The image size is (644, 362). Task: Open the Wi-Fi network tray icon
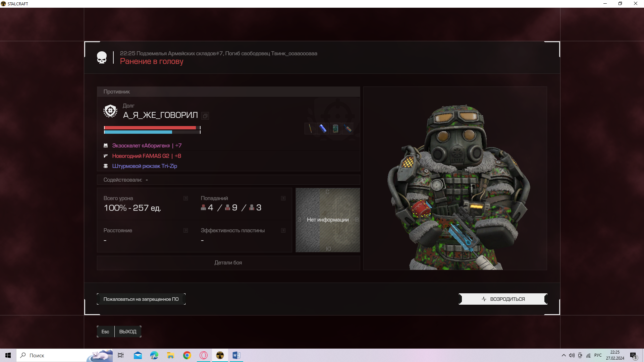(x=588, y=355)
